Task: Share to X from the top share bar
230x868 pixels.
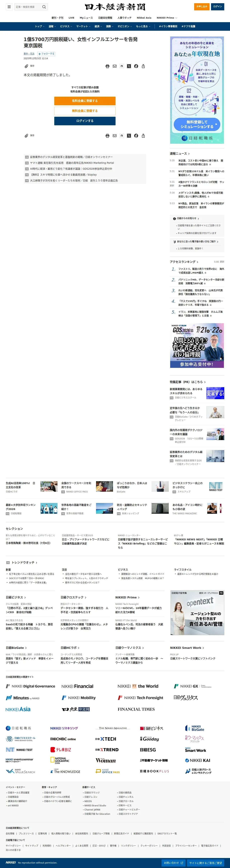Action: [x=129, y=66]
